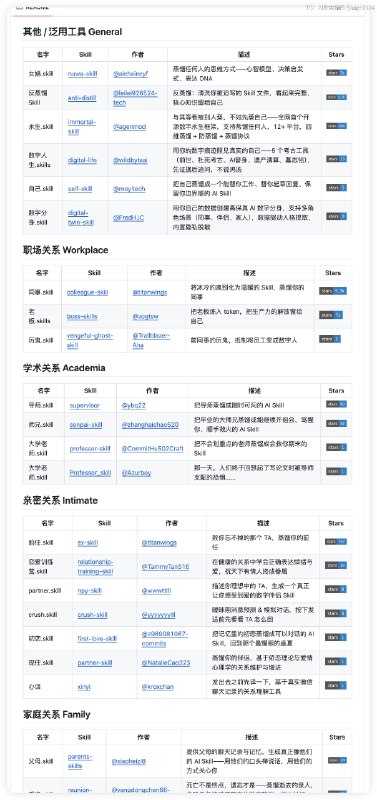Open the nuwa-skill repository link
Viewport: 377px width, 800px height.
coord(82,73)
